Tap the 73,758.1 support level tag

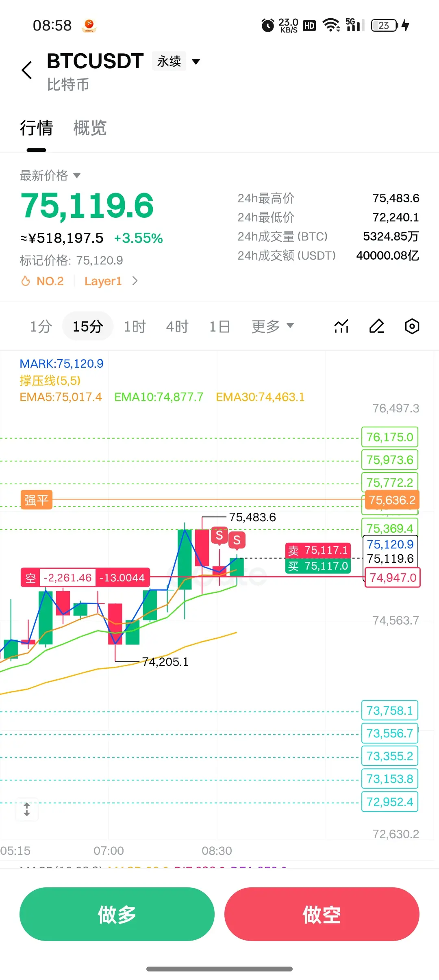[x=390, y=711]
